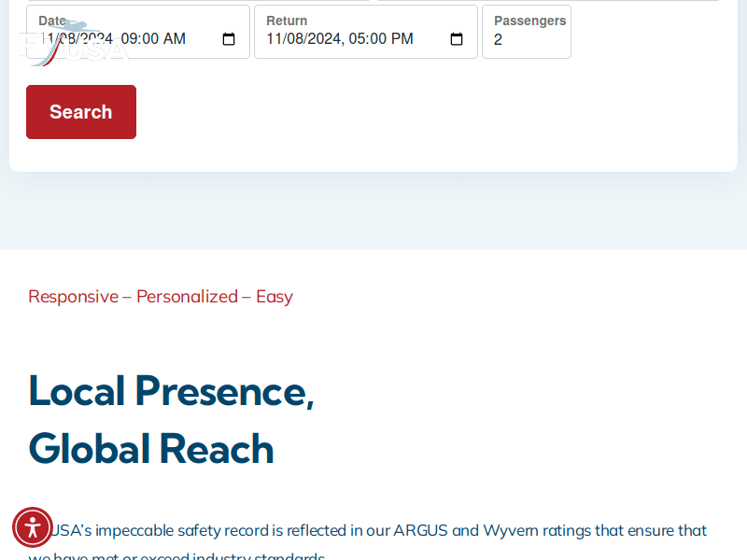Open the Return field calendar picker icon
Viewport: 747px width, 560px height.
(457, 39)
